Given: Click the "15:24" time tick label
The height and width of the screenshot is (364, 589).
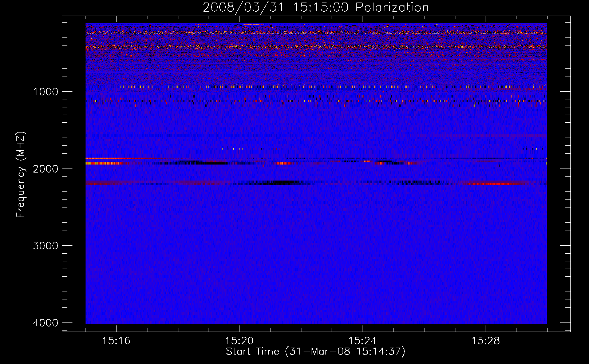Looking at the screenshot, I should pos(363,341).
